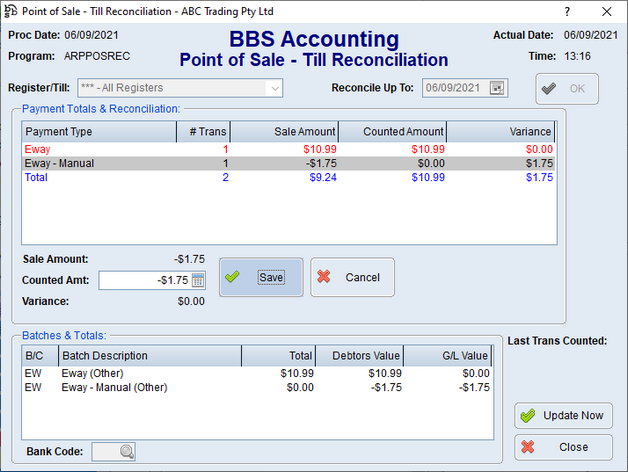Click the Counted Amount column header
Screen dimensions: 628x472
(392, 132)
